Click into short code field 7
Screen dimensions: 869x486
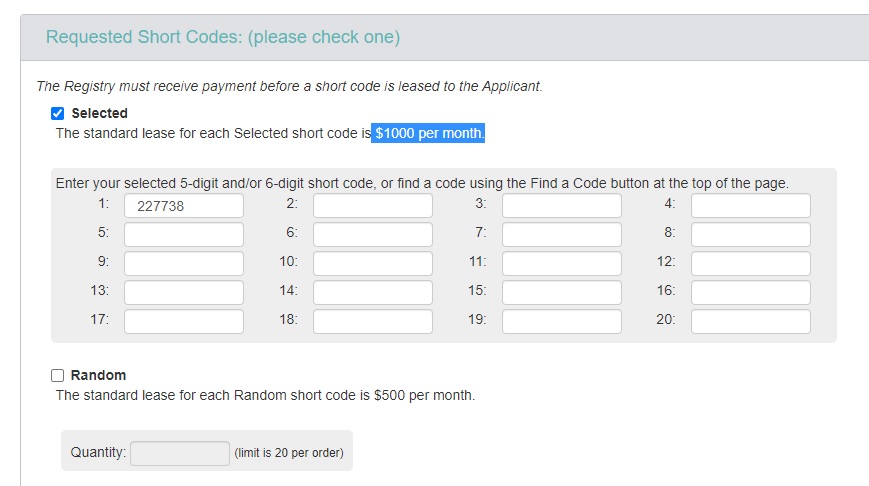[562, 235]
